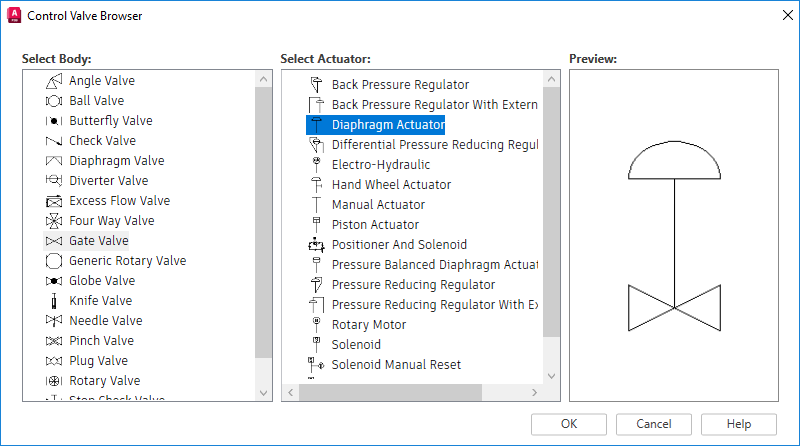Image resolution: width=800 pixels, height=446 pixels.
Task: Click the Positioner And Solenoid icon
Action: (x=316, y=245)
